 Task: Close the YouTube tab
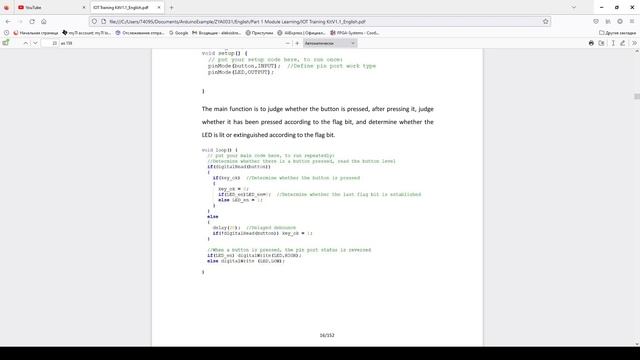tap(84, 7)
